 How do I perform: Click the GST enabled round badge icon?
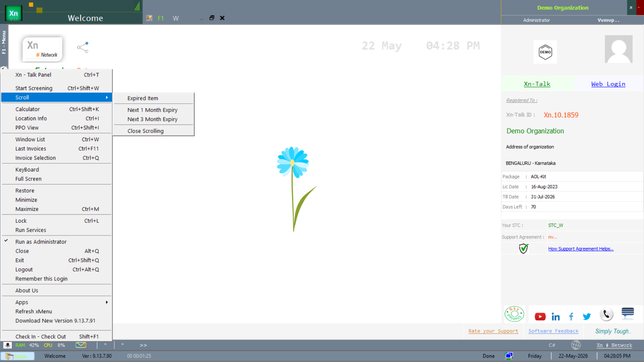coord(514,314)
